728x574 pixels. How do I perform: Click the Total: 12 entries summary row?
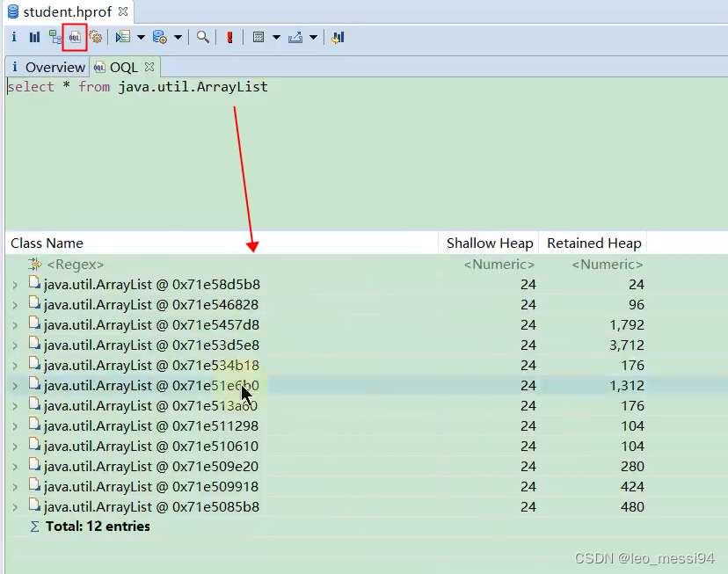pos(98,527)
